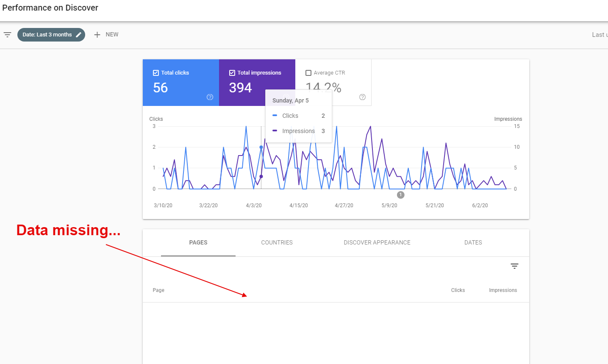Open the help icon on Average CTR card

tap(362, 97)
